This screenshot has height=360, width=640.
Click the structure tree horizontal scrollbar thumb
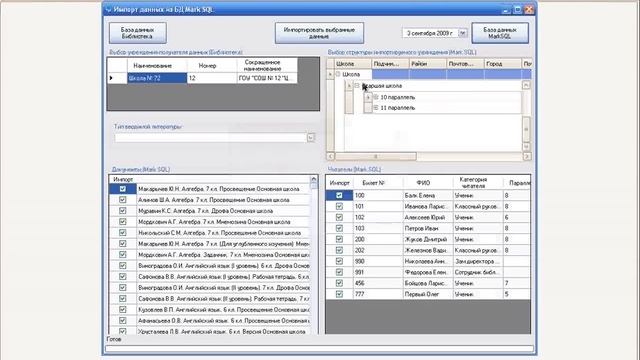[x=376, y=156]
